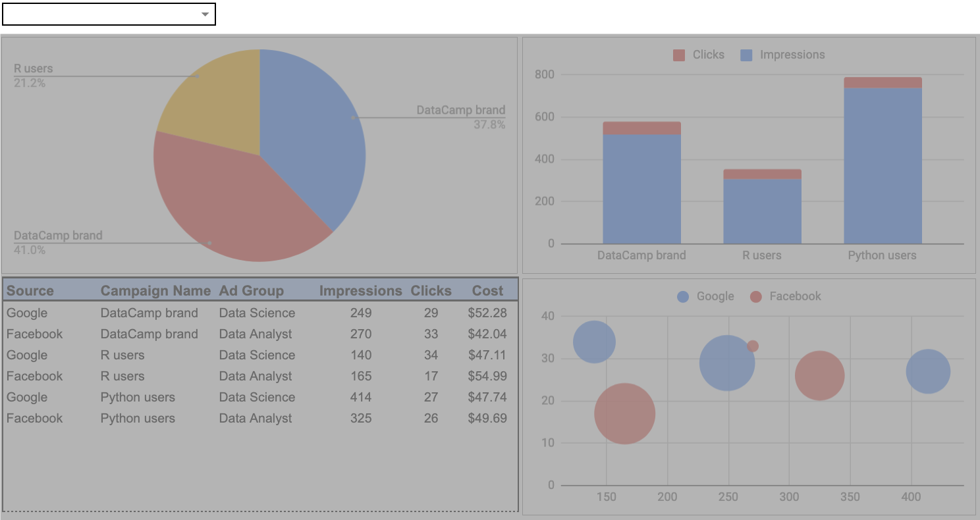Click the largest red Facebook bubble
The width and height of the screenshot is (980, 520).
(624, 413)
